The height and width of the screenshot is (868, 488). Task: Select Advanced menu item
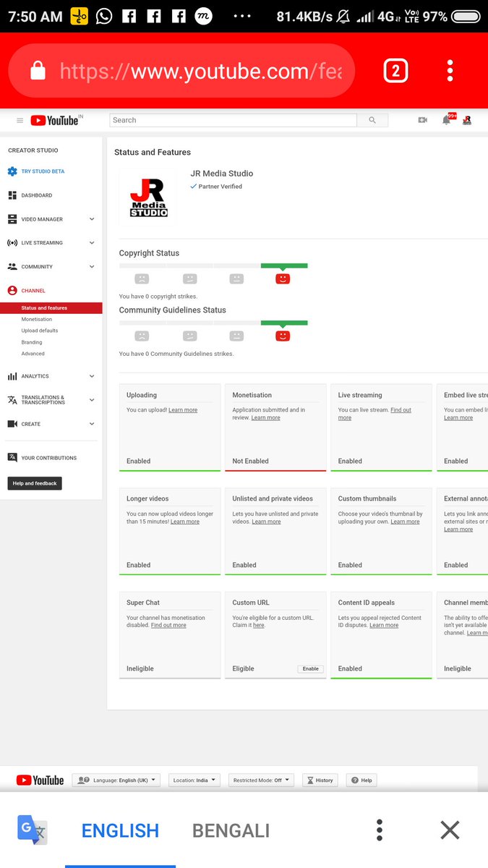pos(33,354)
